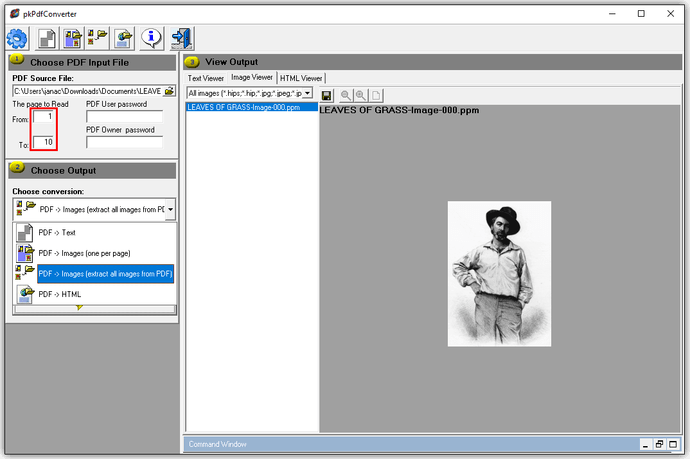Viewport: 690px width, 459px height.
Task: Select PDF to Images per page toolbar icon
Action: pyautogui.click(x=72, y=39)
